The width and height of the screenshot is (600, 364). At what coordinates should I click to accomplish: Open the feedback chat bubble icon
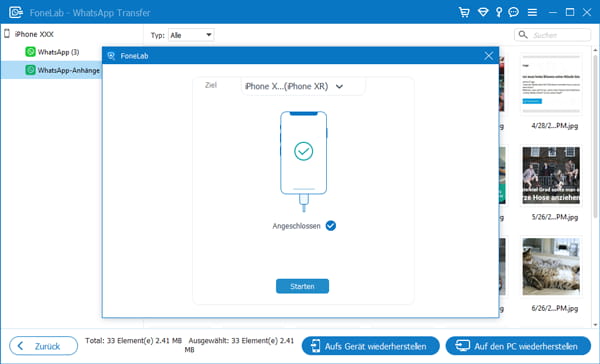514,12
